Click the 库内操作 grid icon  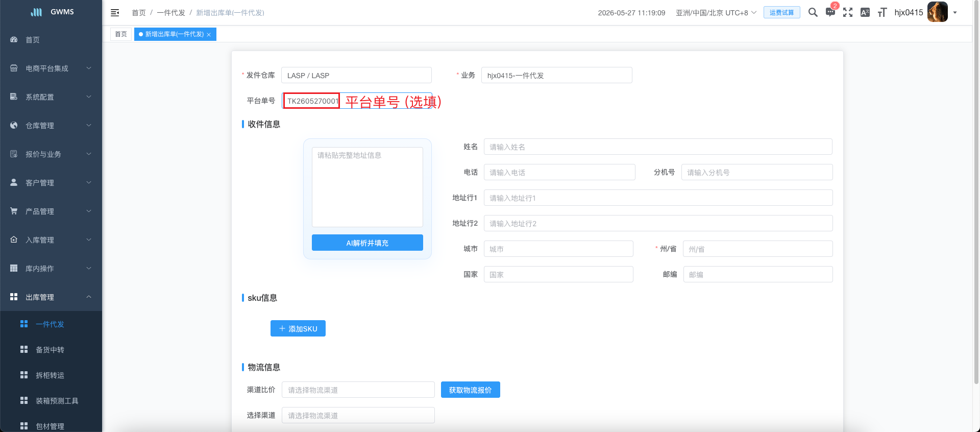point(14,268)
